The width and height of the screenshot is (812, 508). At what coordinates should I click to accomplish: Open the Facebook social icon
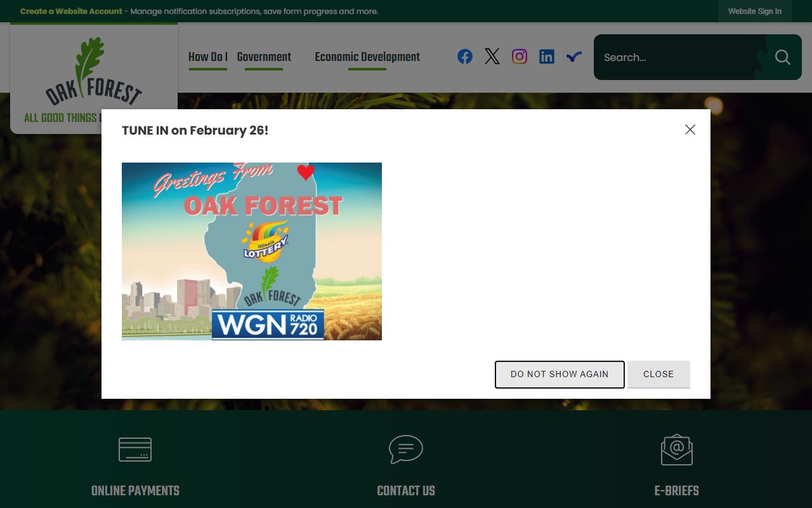(465, 57)
